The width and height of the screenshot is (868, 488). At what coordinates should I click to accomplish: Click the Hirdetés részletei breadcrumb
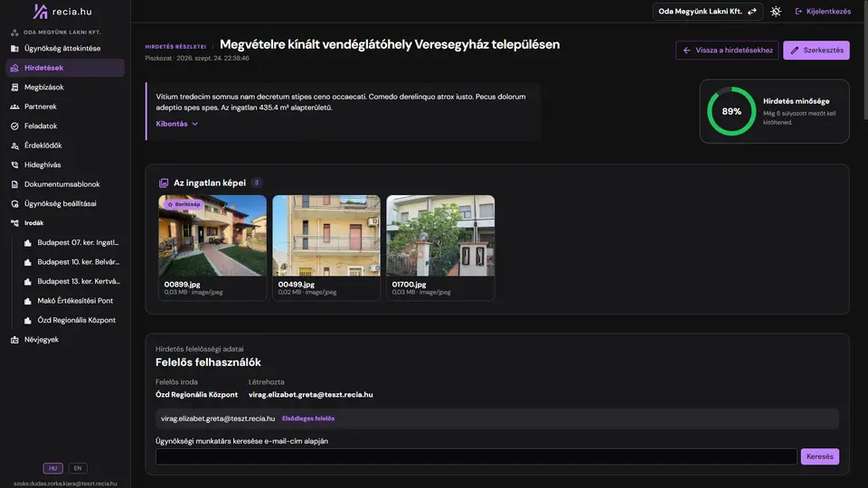[x=175, y=47]
